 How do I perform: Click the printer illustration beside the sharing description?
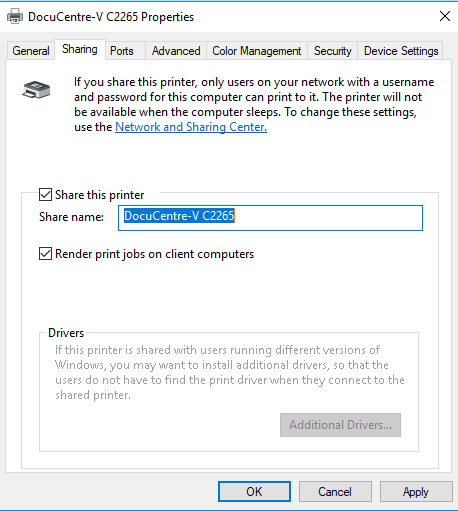[x=36, y=90]
